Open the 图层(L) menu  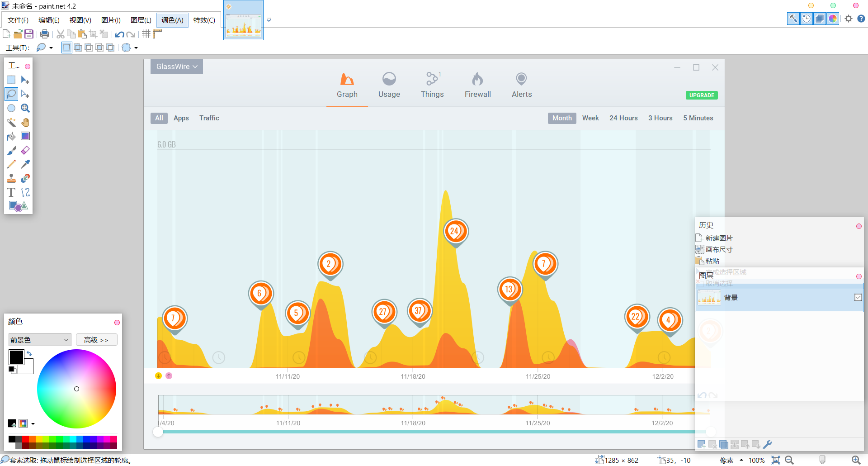pyautogui.click(x=141, y=20)
